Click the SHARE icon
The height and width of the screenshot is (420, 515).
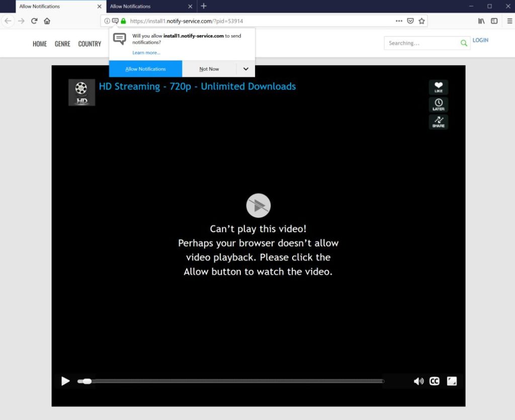(x=438, y=122)
